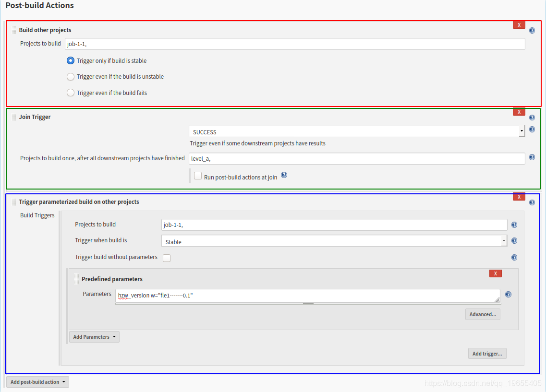The image size is (546, 392).
Task: Delete Trigger parameterized build action
Action: click(519, 197)
